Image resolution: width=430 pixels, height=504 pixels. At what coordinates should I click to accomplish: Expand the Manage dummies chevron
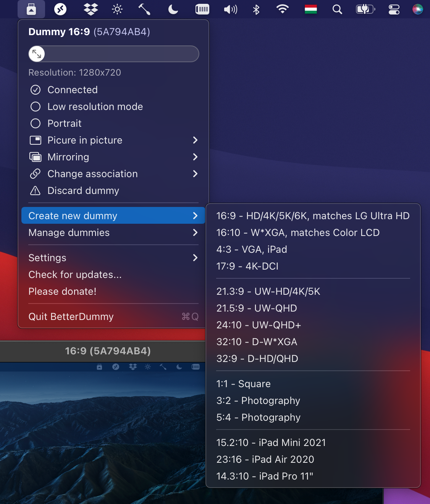[x=195, y=233]
